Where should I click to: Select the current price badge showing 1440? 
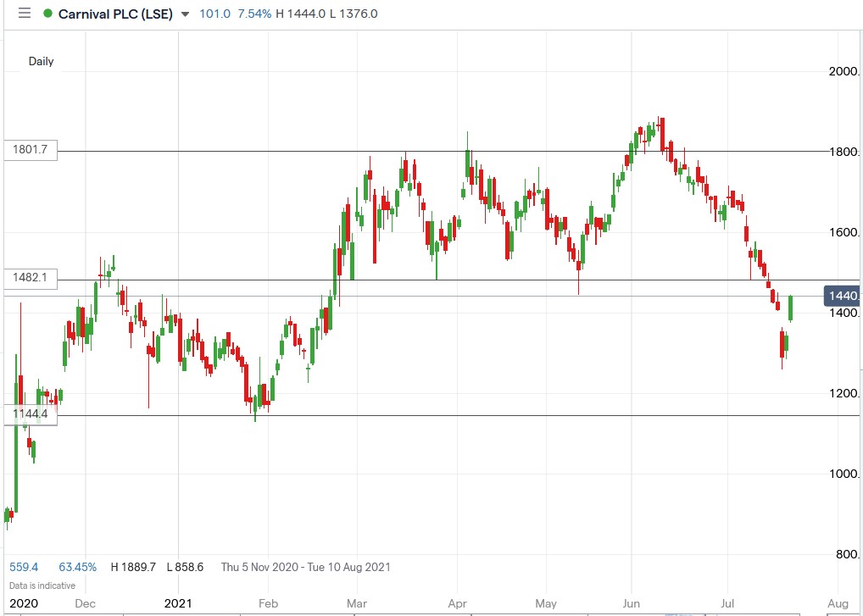[841, 295]
